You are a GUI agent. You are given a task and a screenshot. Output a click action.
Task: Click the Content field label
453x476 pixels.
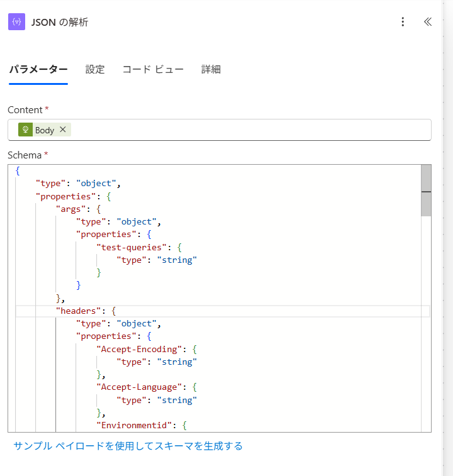click(x=25, y=110)
